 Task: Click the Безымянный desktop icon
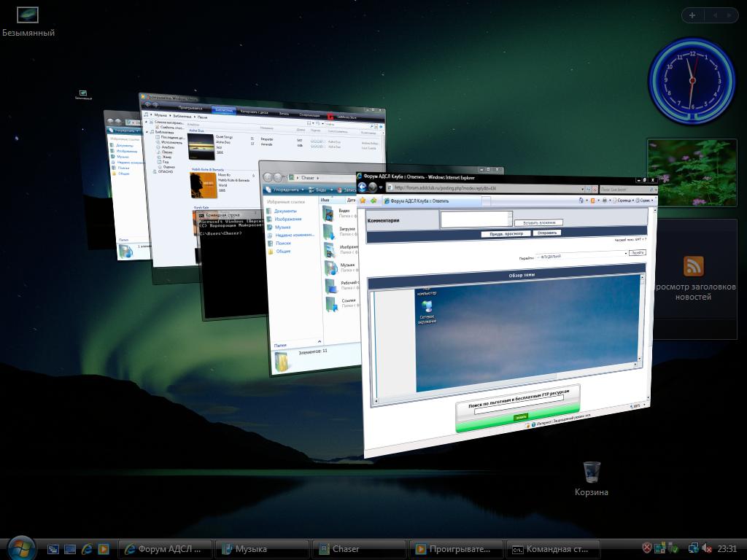pyautogui.click(x=28, y=15)
